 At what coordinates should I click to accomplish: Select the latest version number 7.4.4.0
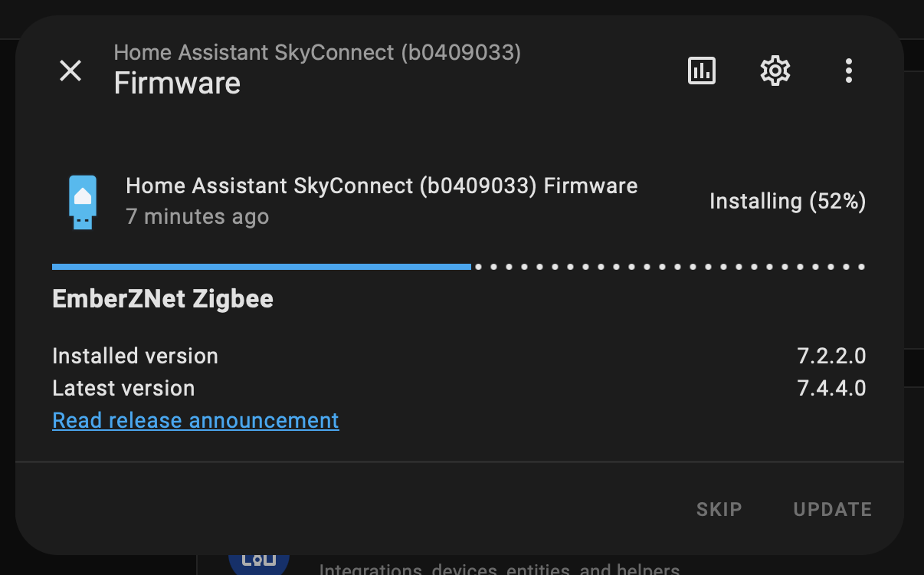831,388
